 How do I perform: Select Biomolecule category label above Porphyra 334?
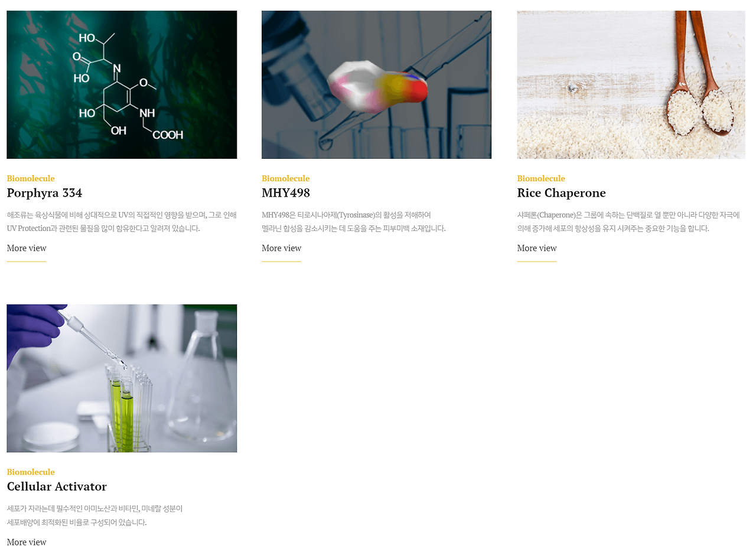(x=31, y=178)
